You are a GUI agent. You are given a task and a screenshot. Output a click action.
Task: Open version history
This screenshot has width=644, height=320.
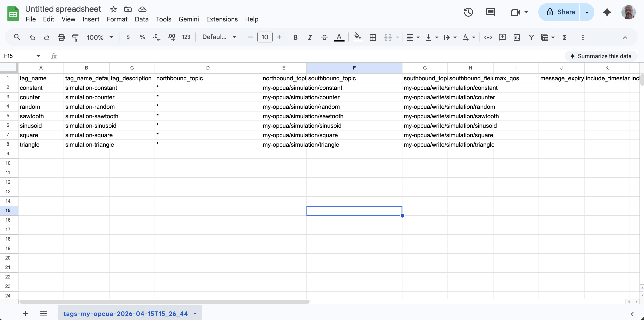click(x=468, y=12)
